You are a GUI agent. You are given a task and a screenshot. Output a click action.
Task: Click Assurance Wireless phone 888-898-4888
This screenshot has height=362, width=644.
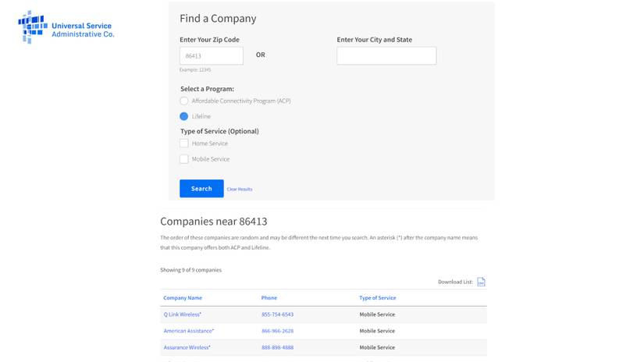coord(277,347)
